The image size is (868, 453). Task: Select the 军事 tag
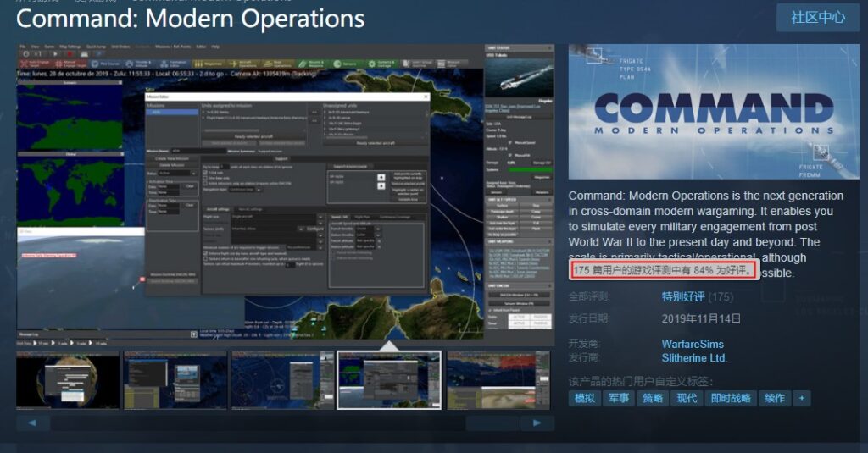[x=618, y=398]
